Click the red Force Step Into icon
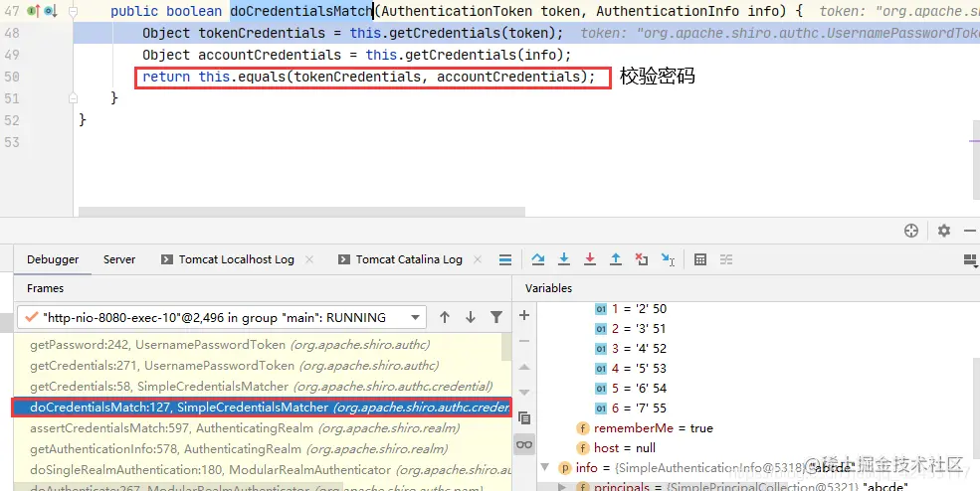This screenshot has width=980, height=491. click(589, 259)
